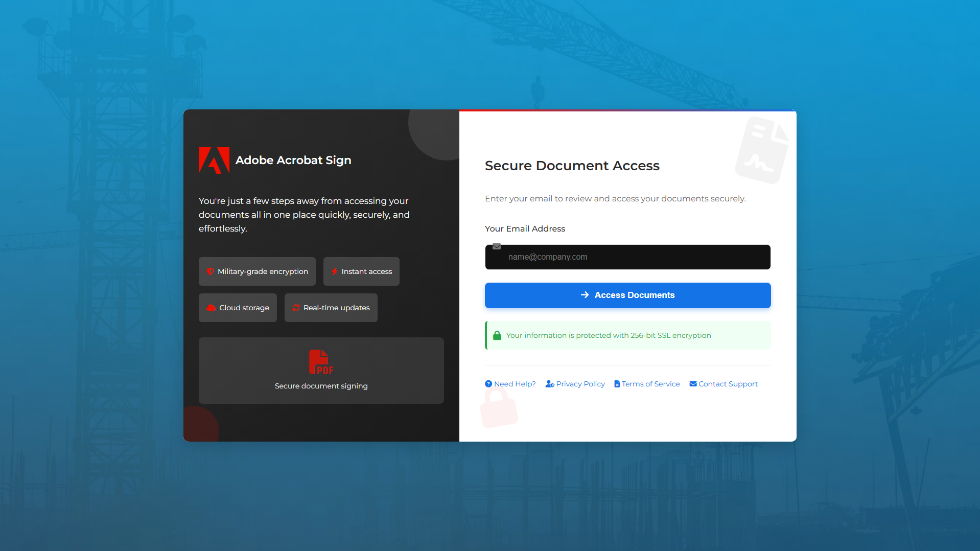Screen dimensions: 980x551
Task: Click the green padlock icon in the SSL notice
Action: pyautogui.click(x=497, y=335)
